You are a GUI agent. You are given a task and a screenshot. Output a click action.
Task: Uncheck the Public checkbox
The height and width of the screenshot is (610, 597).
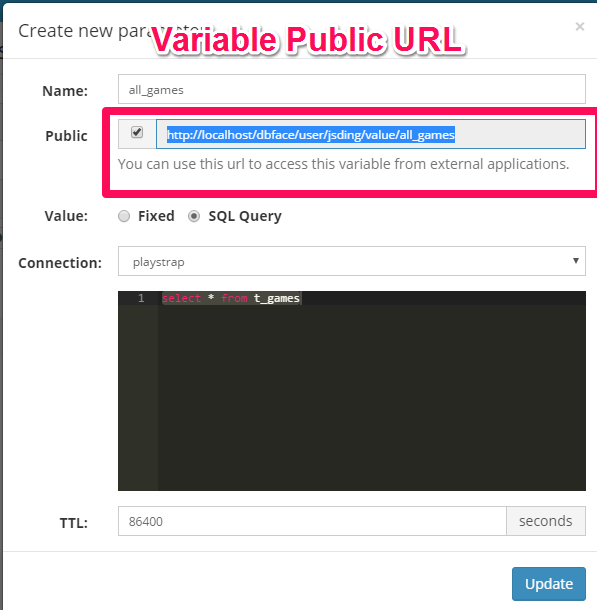(137, 132)
